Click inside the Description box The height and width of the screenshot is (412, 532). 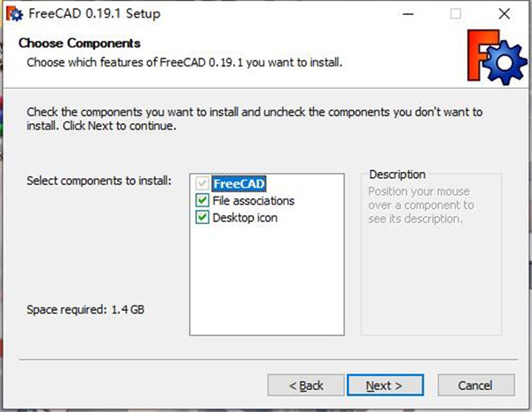431,275
